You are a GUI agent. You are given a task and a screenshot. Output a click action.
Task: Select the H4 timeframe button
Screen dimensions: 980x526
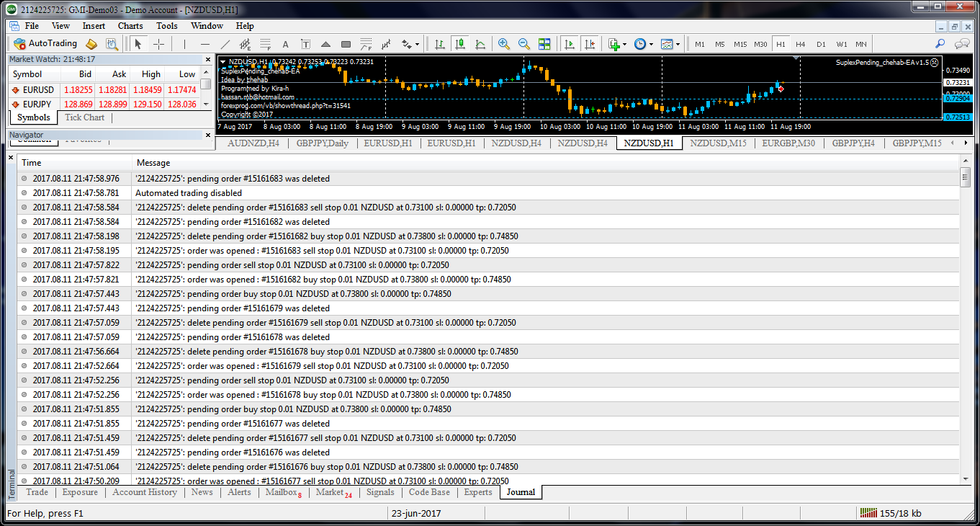(x=801, y=44)
